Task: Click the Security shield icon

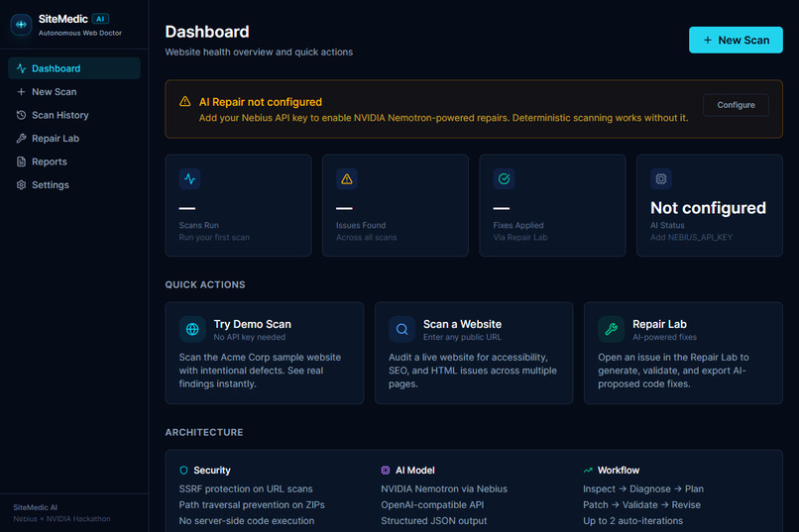Action: point(183,471)
